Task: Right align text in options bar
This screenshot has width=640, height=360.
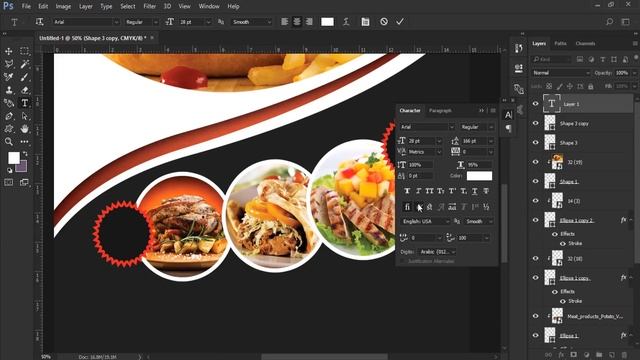Action: pyautogui.click(x=309, y=22)
